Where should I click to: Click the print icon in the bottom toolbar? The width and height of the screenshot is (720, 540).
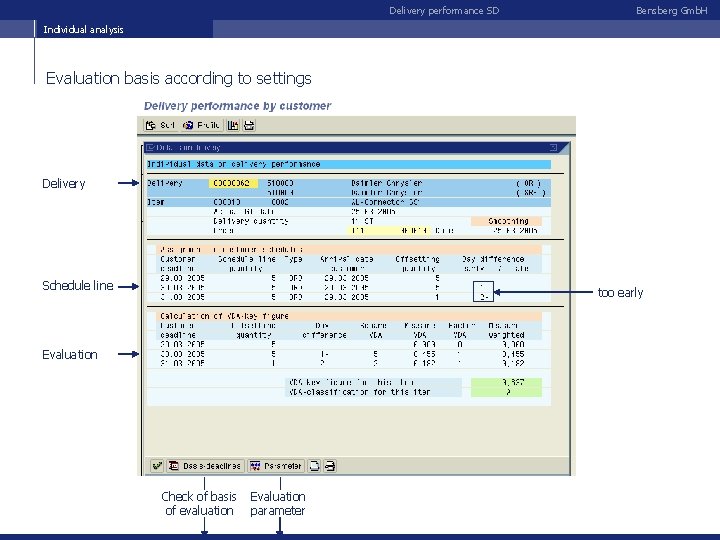tap(330, 466)
